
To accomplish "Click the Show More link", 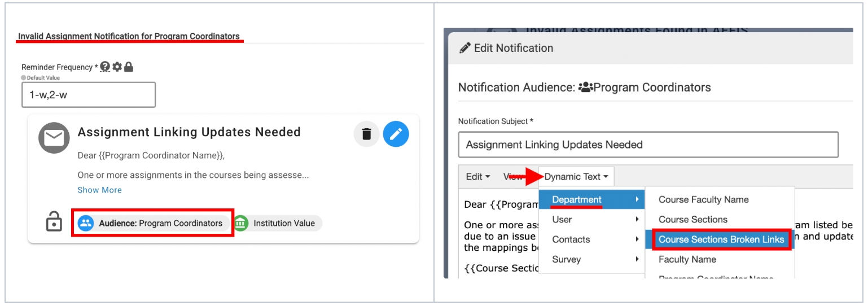I will [x=99, y=190].
